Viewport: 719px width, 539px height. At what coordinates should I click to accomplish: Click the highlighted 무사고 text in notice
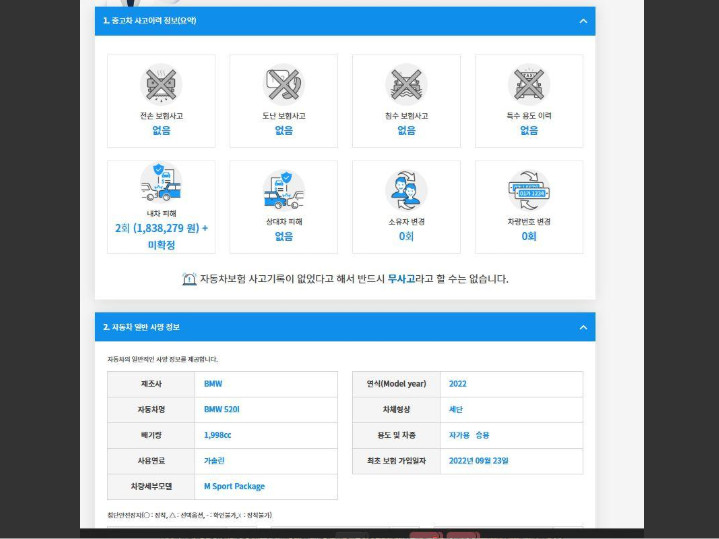(402, 279)
